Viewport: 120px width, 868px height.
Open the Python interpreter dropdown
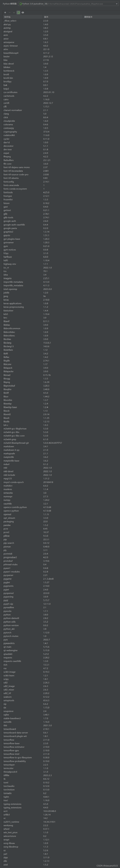pos(67,4)
